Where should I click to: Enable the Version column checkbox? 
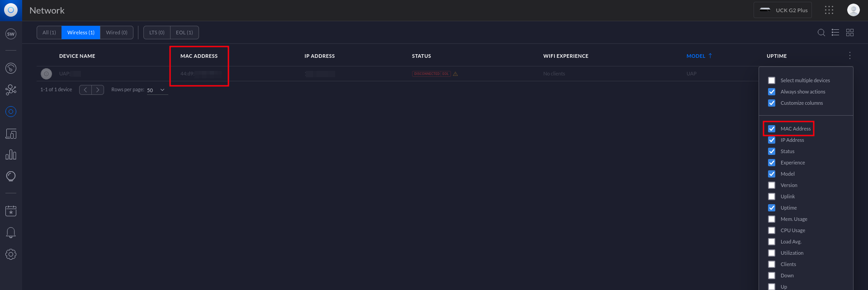(772, 185)
